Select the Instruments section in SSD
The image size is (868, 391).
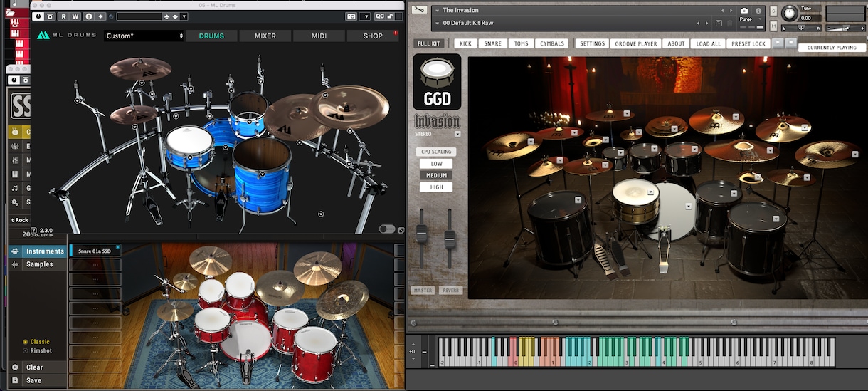38,251
